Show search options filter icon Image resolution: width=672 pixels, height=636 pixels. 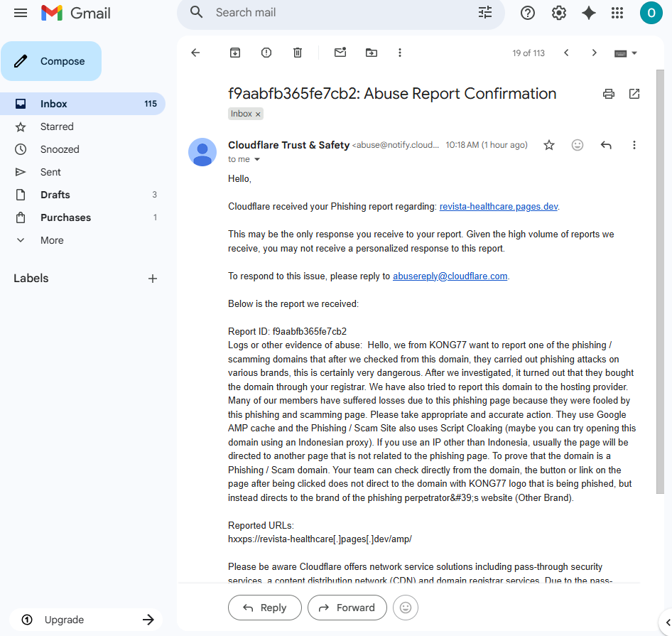[x=485, y=13]
